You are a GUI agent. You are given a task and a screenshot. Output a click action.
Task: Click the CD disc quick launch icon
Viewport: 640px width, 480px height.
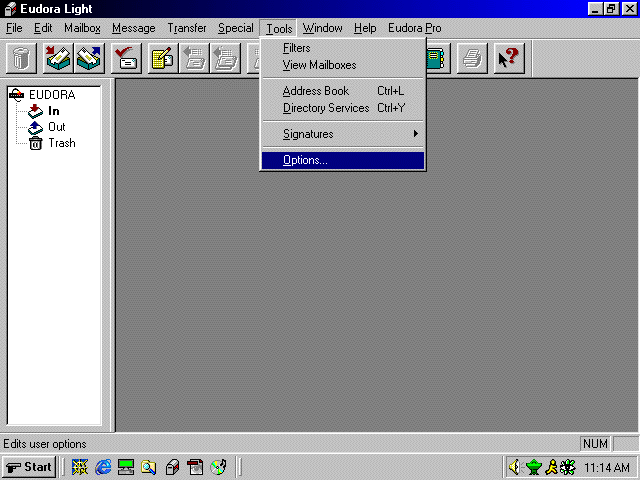[x=218, y=467]
